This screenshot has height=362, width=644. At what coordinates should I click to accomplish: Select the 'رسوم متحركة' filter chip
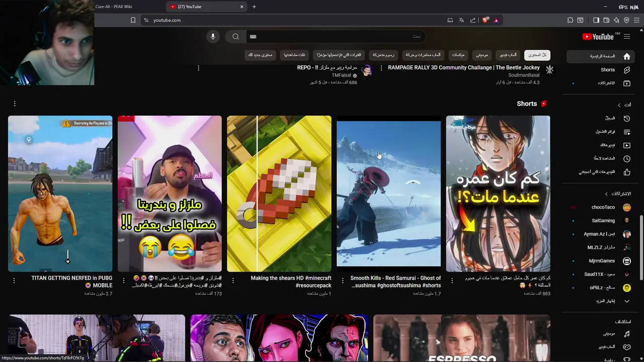(x=383, y=55)
